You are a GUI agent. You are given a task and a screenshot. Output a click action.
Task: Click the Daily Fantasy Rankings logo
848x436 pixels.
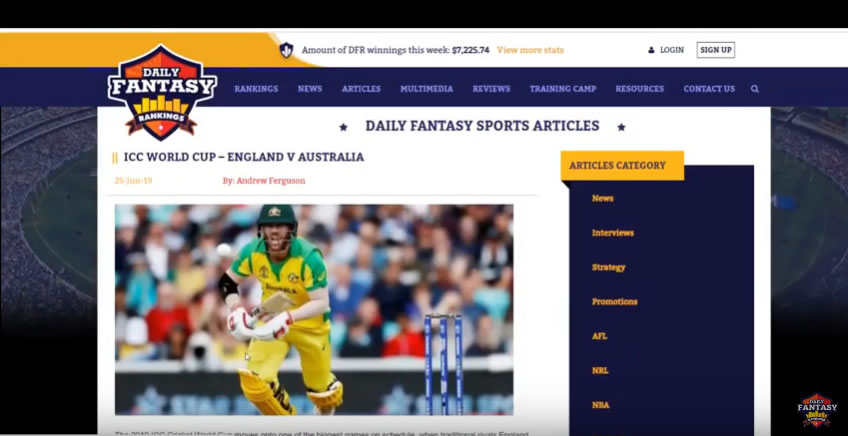[x=162, y=93]
